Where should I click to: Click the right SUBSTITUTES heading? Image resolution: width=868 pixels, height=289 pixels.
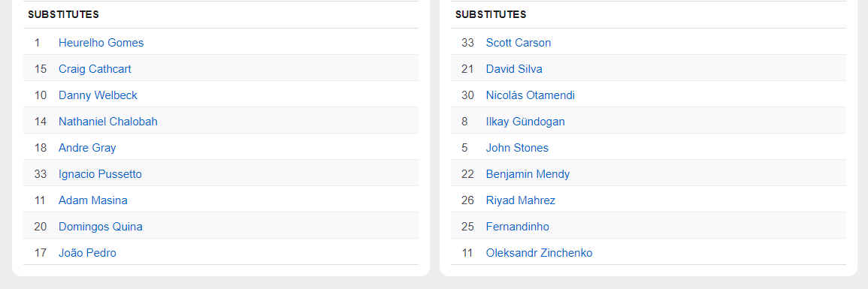coord(491,15)
